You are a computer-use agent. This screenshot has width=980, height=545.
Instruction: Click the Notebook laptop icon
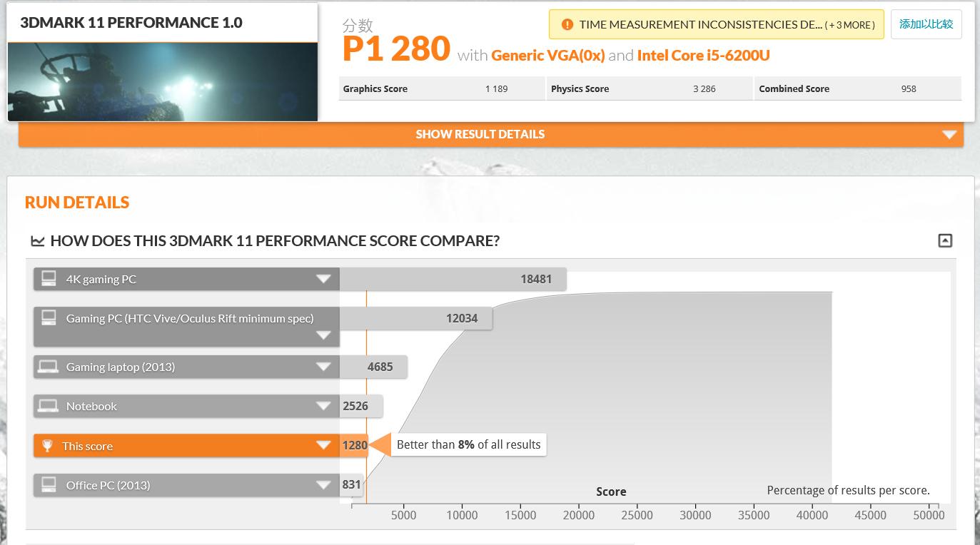point(49,406)
